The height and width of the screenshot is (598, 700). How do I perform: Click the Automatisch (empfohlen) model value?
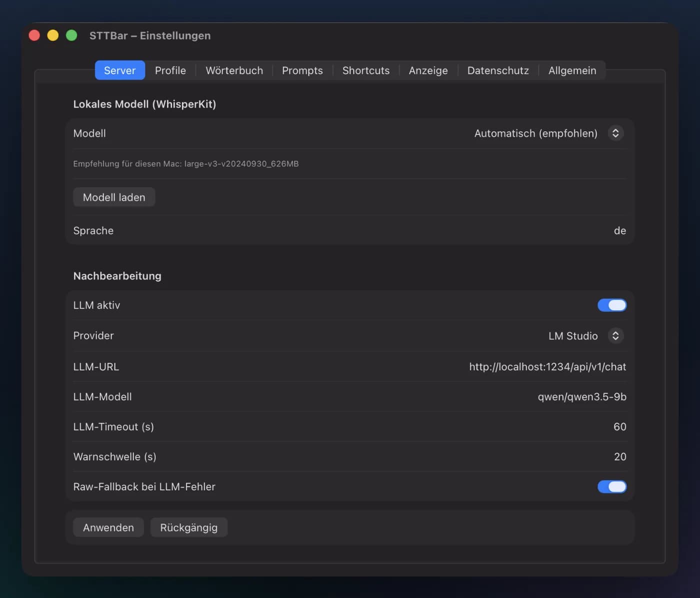click(535, 133)
